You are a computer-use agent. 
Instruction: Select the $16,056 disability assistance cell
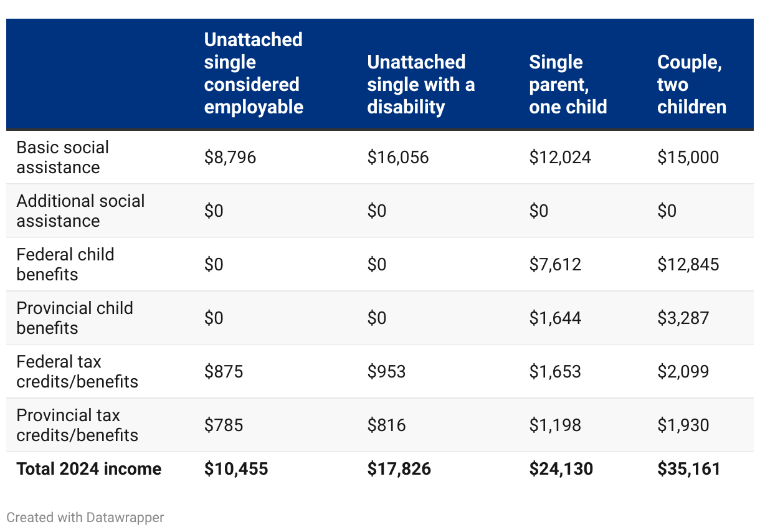[398, 157]
